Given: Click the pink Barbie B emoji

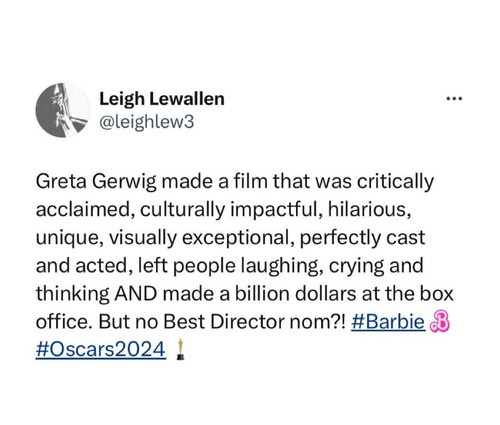Looking at the screenshot, I should pos(440,322).
